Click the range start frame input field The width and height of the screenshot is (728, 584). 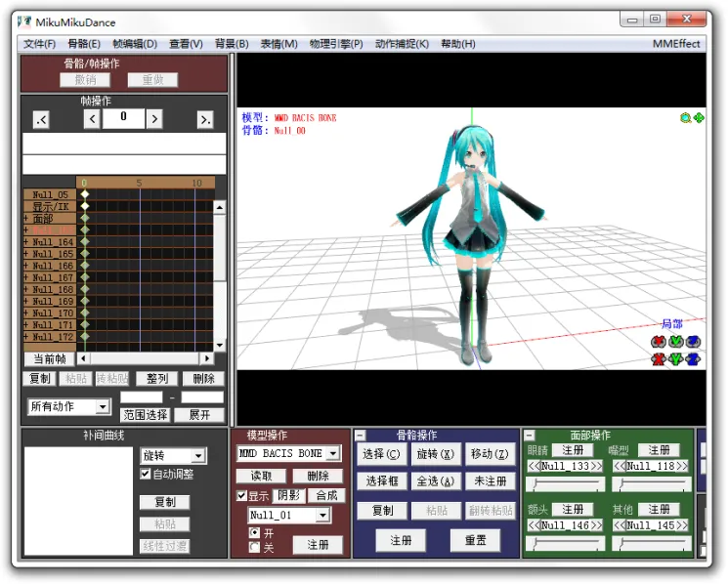(x=142, y=397)
